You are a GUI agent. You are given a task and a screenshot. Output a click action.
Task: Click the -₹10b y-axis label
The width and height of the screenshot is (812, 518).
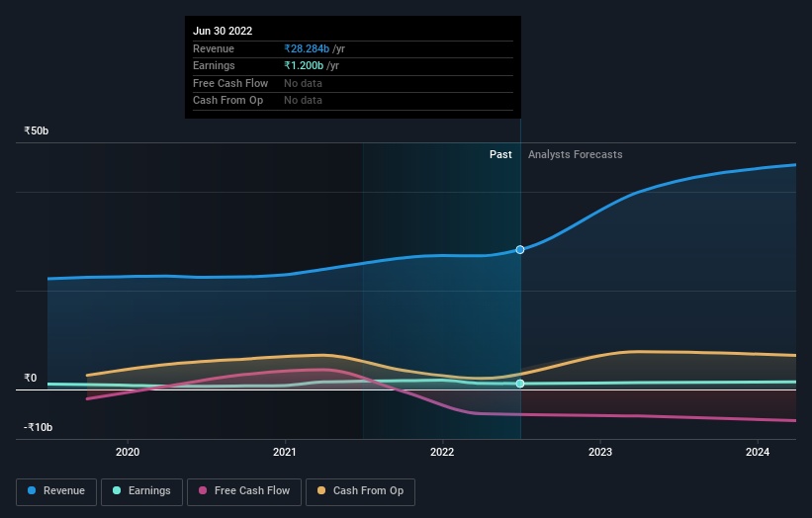(x=38, y=427)
